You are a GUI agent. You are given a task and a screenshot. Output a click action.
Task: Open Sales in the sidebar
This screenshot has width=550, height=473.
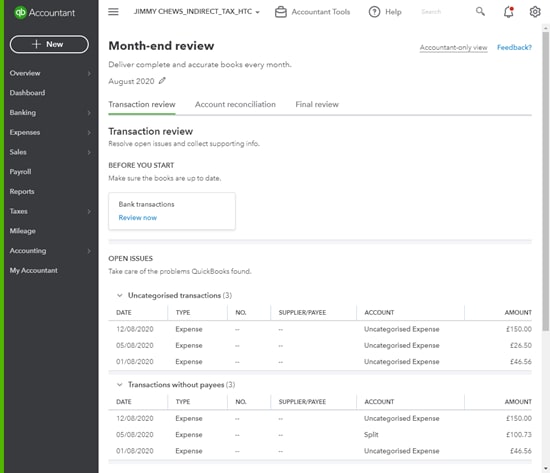pos(18,152)
